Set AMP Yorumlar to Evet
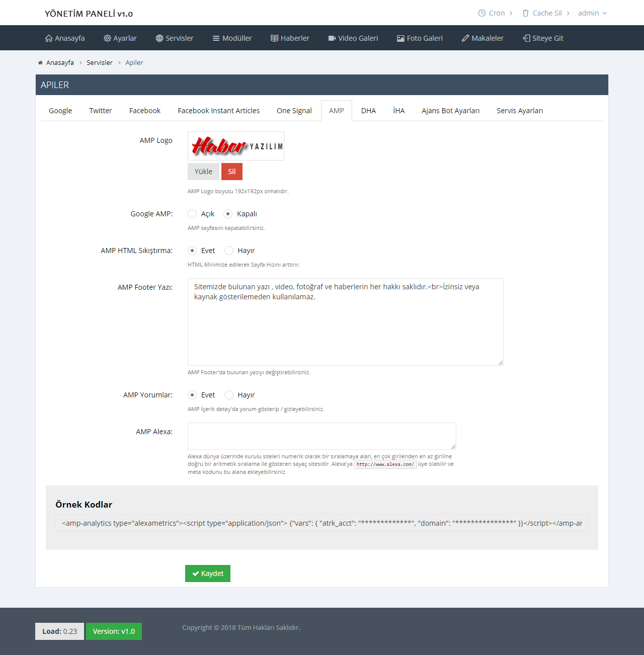Viewport: 644px width, 655px height. [x=192, y=395]
